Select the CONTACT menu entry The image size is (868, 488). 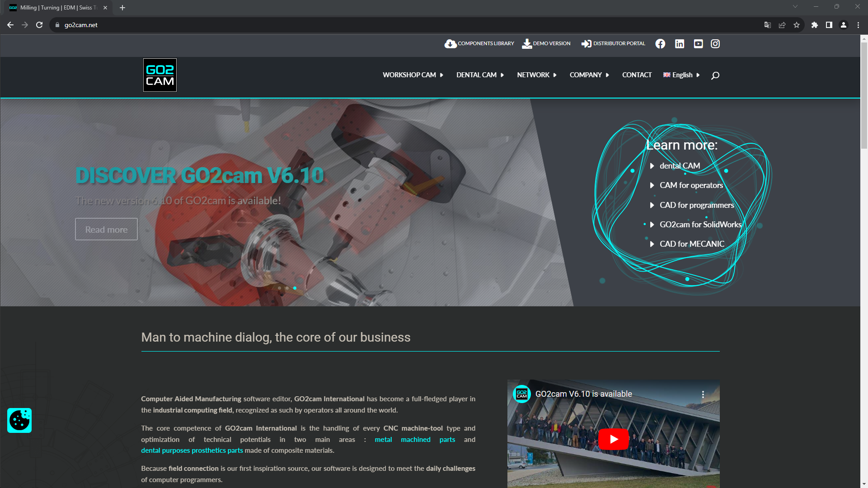(x=637, y=75)
